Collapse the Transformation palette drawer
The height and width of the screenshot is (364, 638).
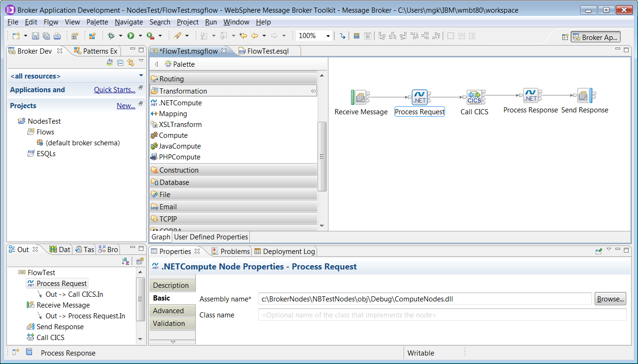click(x=233, y=91)
